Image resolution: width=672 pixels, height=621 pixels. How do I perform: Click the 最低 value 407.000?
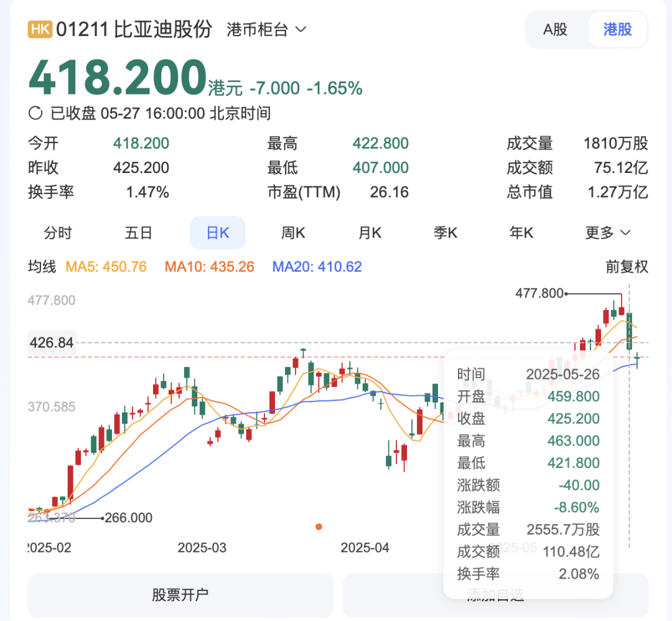tap(381, 167)
